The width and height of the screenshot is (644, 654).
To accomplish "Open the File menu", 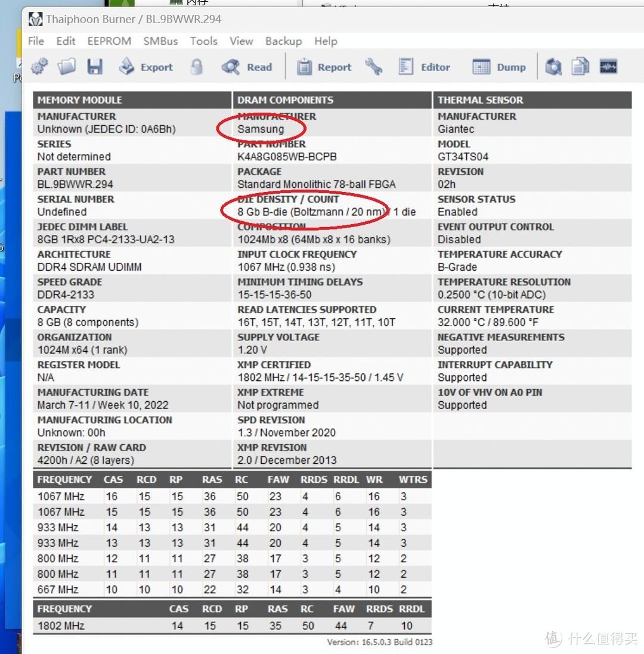I will click(x=36, y=41).
